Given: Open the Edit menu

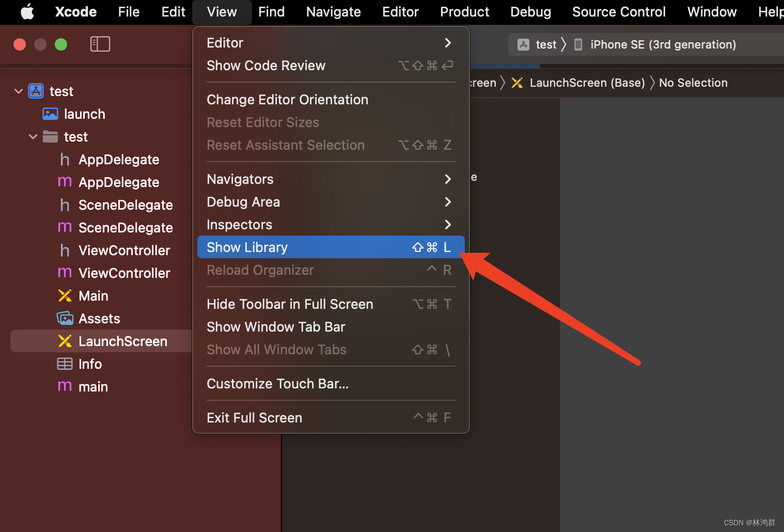Looking at the screenshot, I should point(173,12).
